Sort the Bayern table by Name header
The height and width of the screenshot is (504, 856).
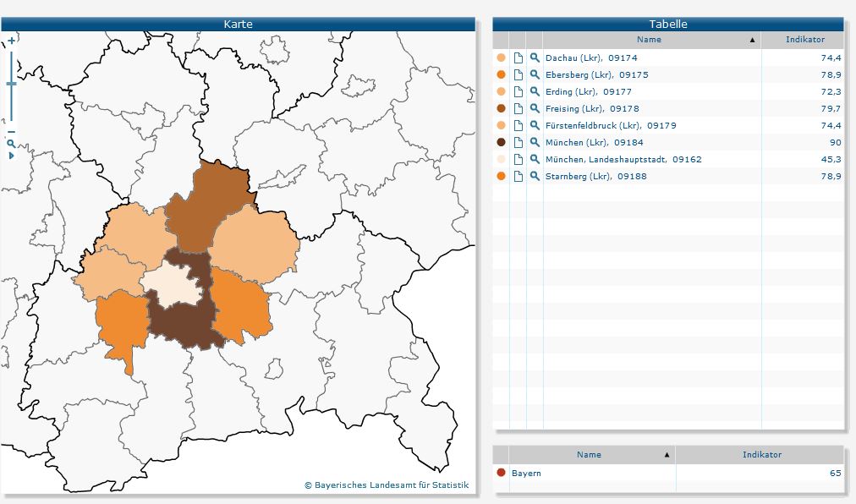click(589, 455)
